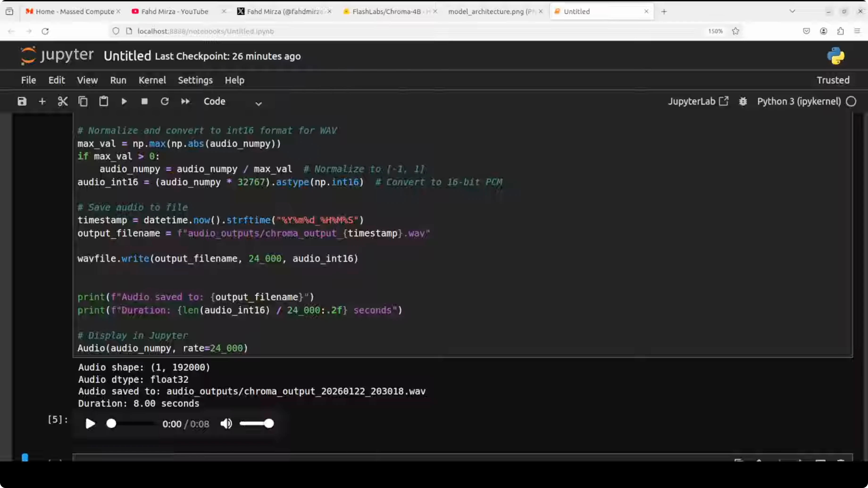
Task: Paste cell from clipboard icon
Action: pos(104,101)
